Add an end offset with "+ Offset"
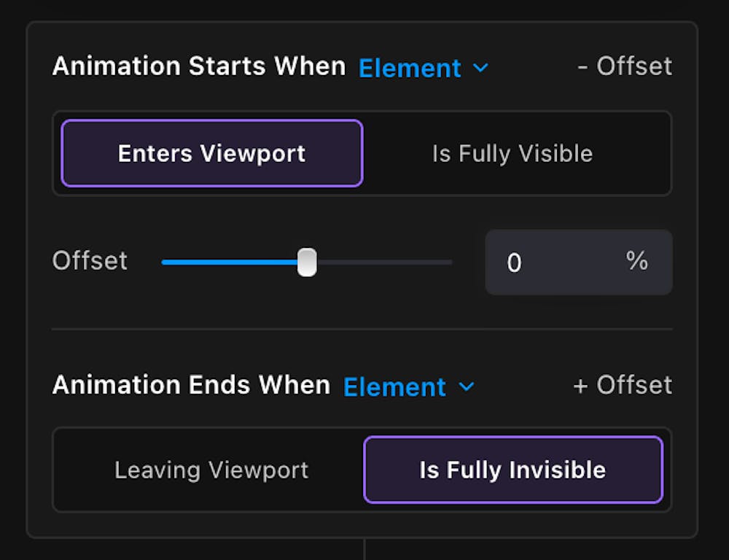Image resolution: width=729 pixels, height=560 pixels. [x=623, y=385]
